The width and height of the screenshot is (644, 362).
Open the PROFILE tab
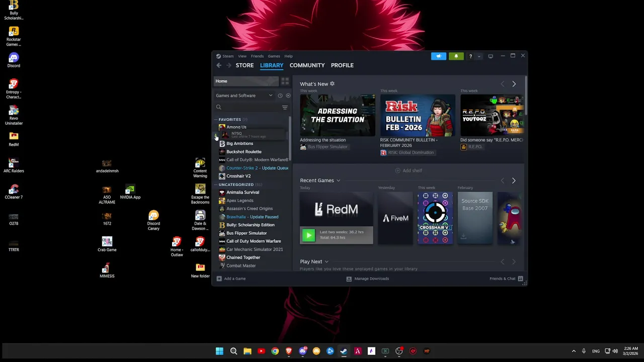click(x=342, y=65)
